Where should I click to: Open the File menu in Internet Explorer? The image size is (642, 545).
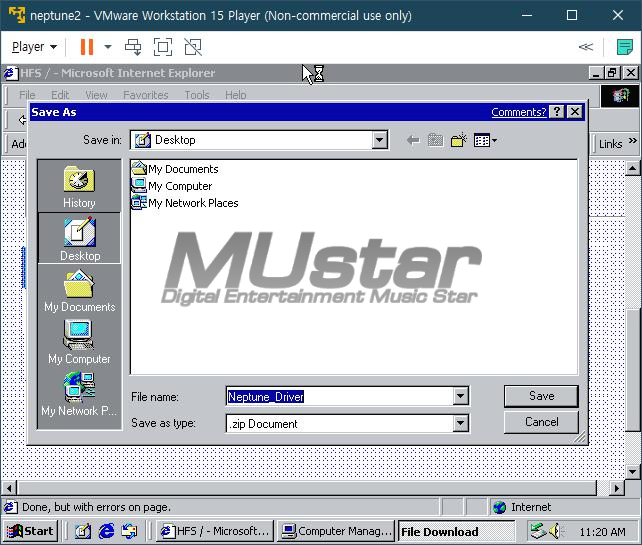coord(27,95)
